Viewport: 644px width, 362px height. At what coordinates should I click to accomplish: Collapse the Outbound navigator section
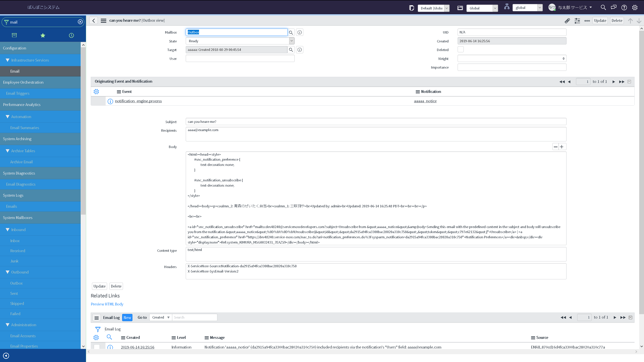point(7,272)
